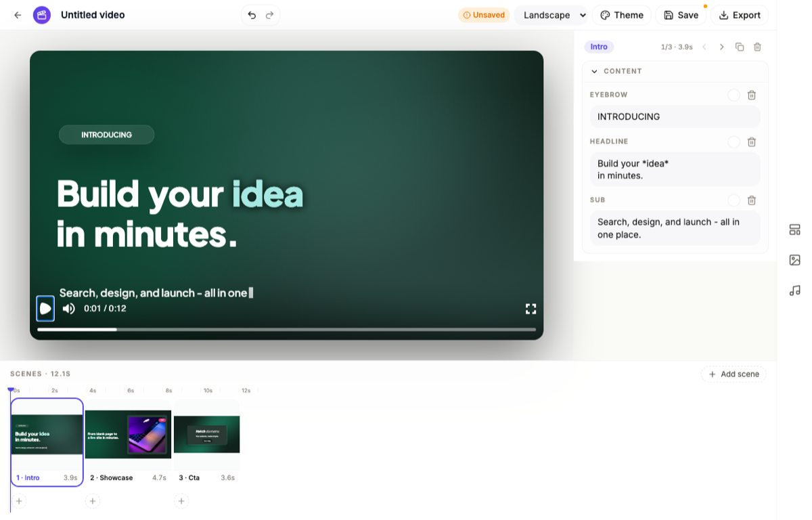
Task: Seek on the video progress bar
Action: [286, 330]
